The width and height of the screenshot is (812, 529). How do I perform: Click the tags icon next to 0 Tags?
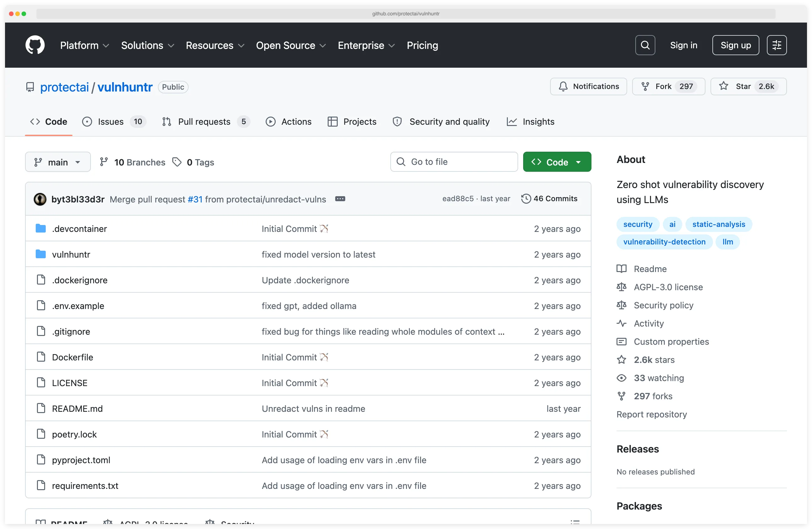tap(177, 162)
